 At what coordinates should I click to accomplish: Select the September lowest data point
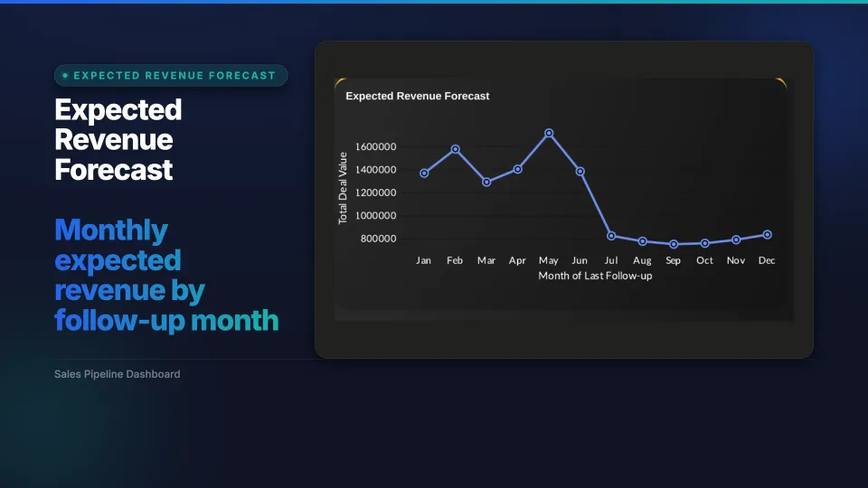pyautogui.click(x=674, y=244)
